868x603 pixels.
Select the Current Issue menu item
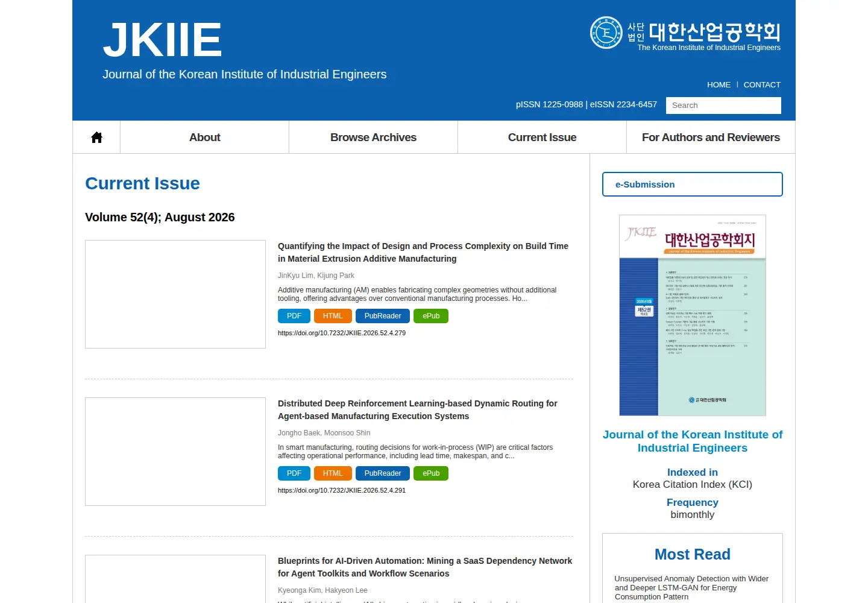[x=542, y=137]
